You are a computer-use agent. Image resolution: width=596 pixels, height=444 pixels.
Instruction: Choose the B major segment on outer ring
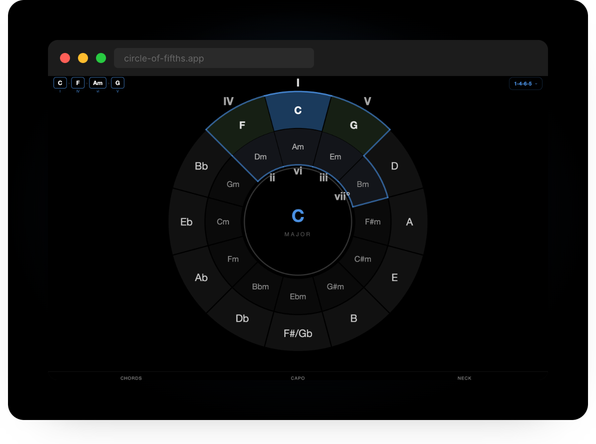(353, 319)
